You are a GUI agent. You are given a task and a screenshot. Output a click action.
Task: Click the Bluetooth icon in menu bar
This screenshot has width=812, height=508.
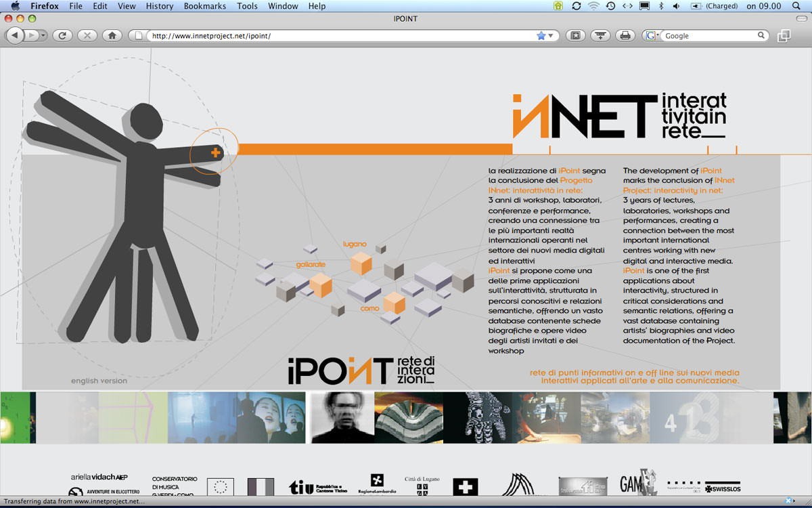tap(661, 6)
